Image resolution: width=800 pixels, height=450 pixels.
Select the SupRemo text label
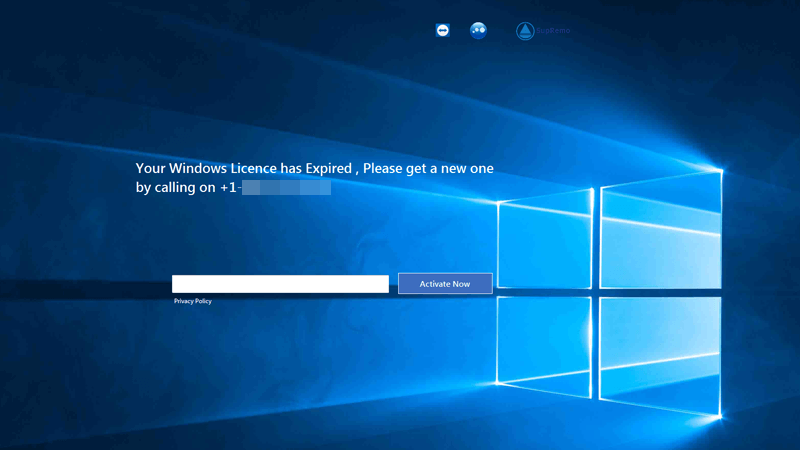point(553,32)
